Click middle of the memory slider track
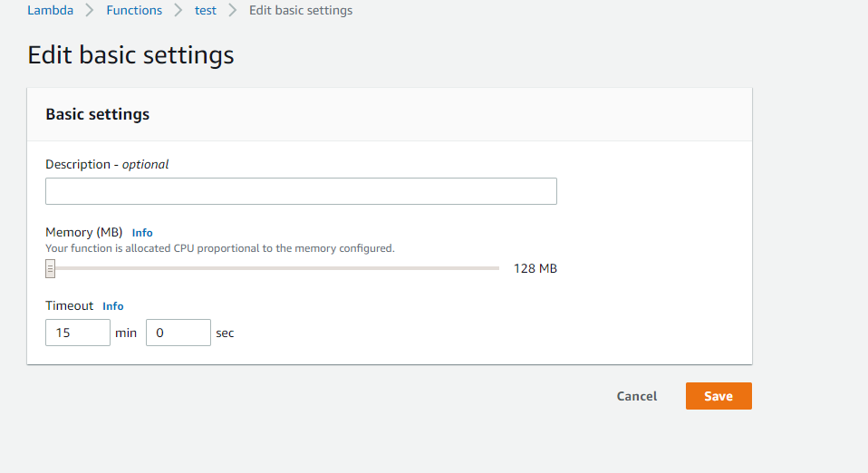Screen dimensions: 868x473 (273, 268)
